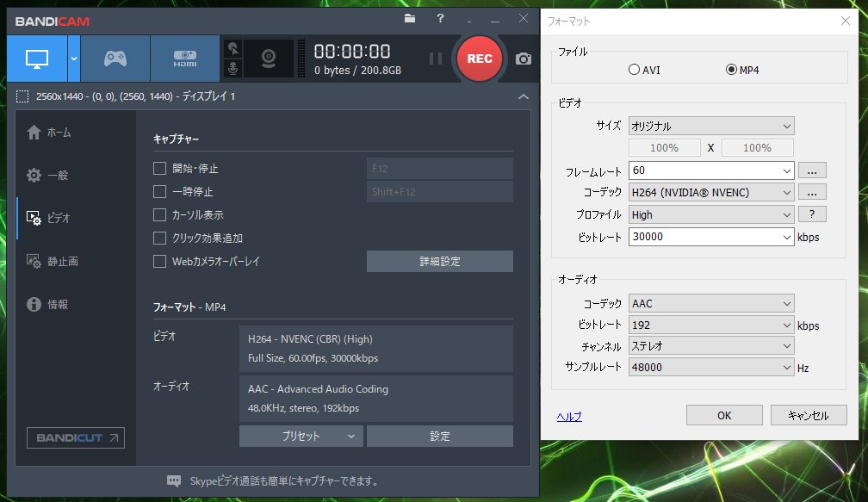Click the height 100% size field

757,148
